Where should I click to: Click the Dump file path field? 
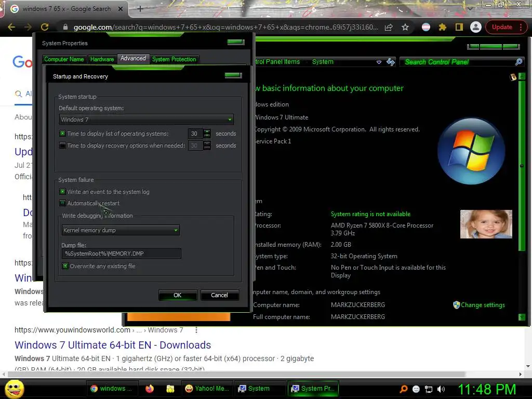[x=122, y=254]
